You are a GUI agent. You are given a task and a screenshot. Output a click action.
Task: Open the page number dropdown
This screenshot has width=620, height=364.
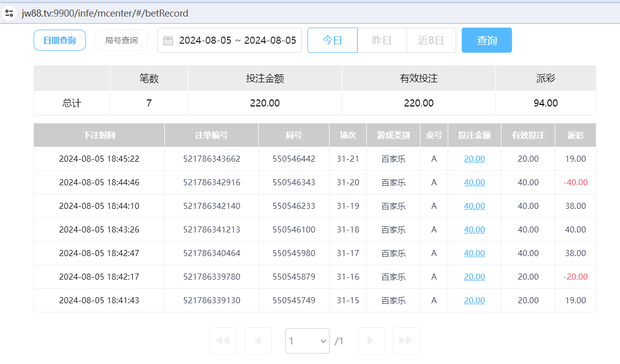click(307, 340)
